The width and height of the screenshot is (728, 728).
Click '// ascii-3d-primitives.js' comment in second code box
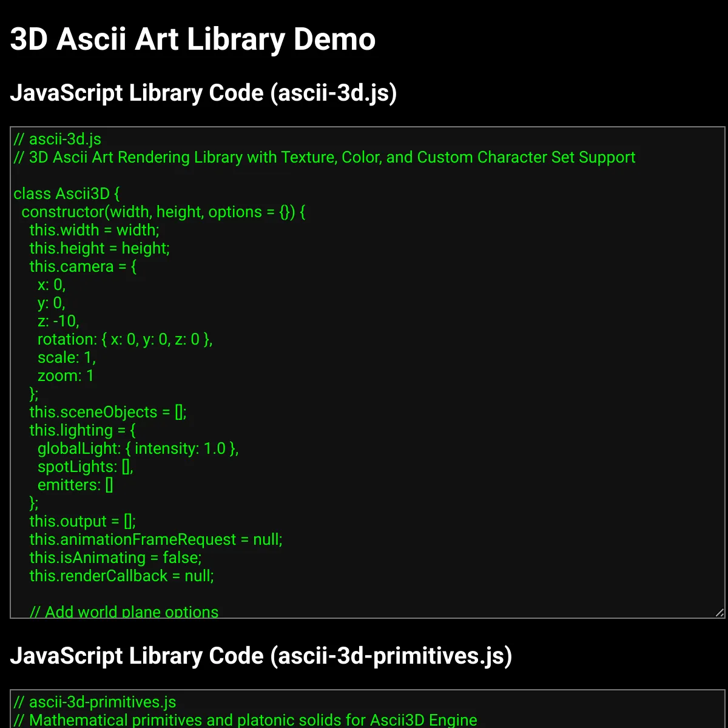click(95, 703)
